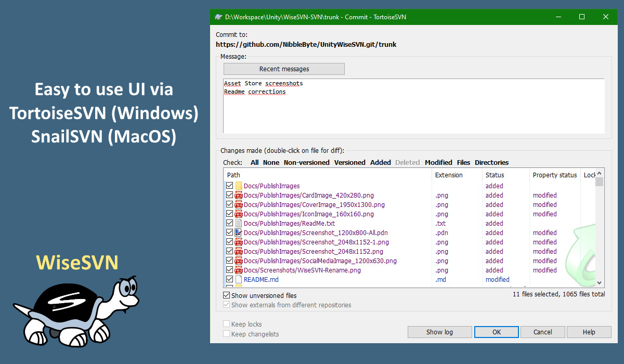Click the .txt extension cell
The height and width of the screenshot is (364, 624).
[x=440, y=224]
